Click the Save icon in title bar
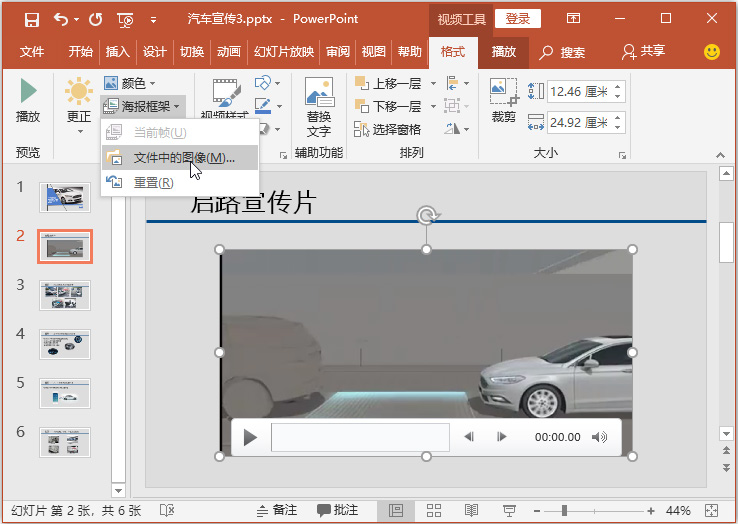Screen dimensions: 738x524 32,20
